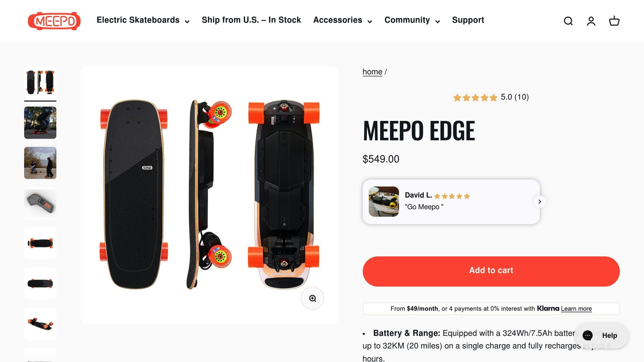
Task: View the shopping cart
Action: point(614,21)
